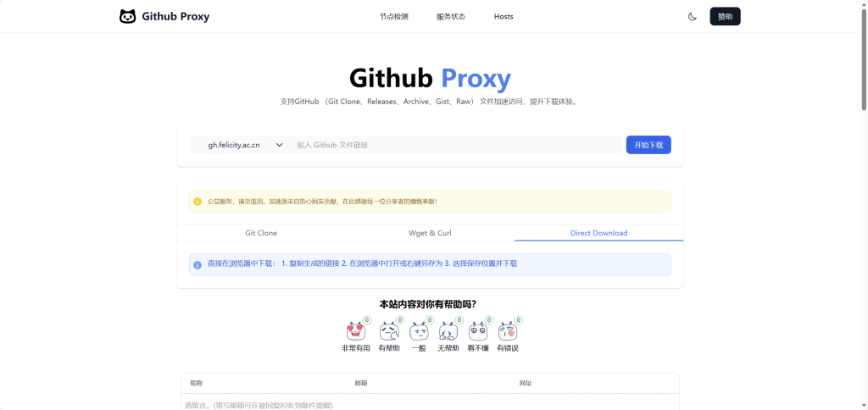Screen dimensions: 868x410
Task: React with the 无帮助 emoji
Action: [x=448, y=332]
